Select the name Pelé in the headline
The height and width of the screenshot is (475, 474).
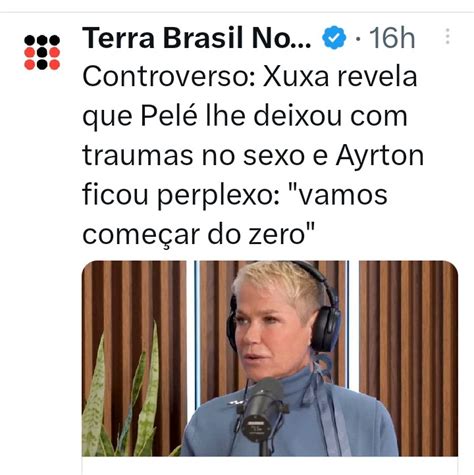tap(168, 116)
